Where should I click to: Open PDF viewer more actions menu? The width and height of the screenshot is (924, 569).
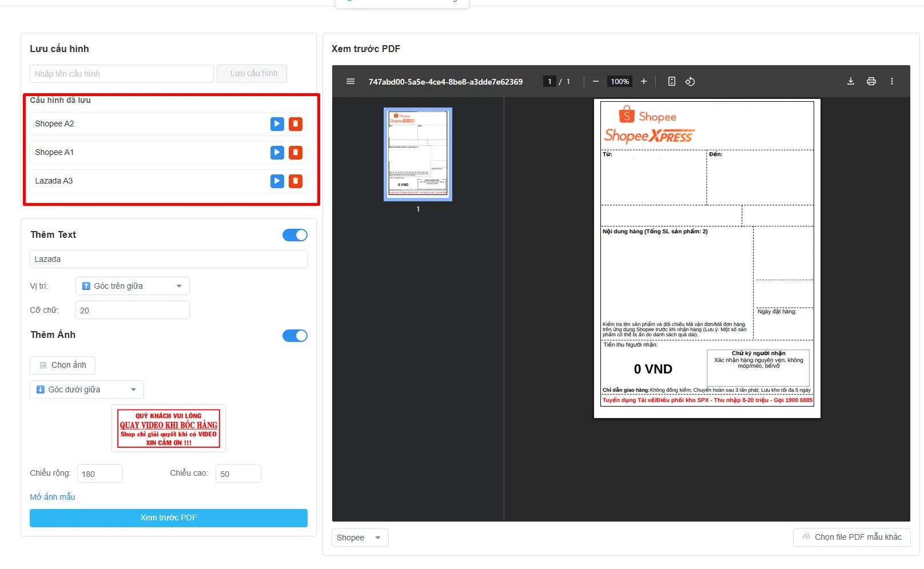(x=892, y=82)
